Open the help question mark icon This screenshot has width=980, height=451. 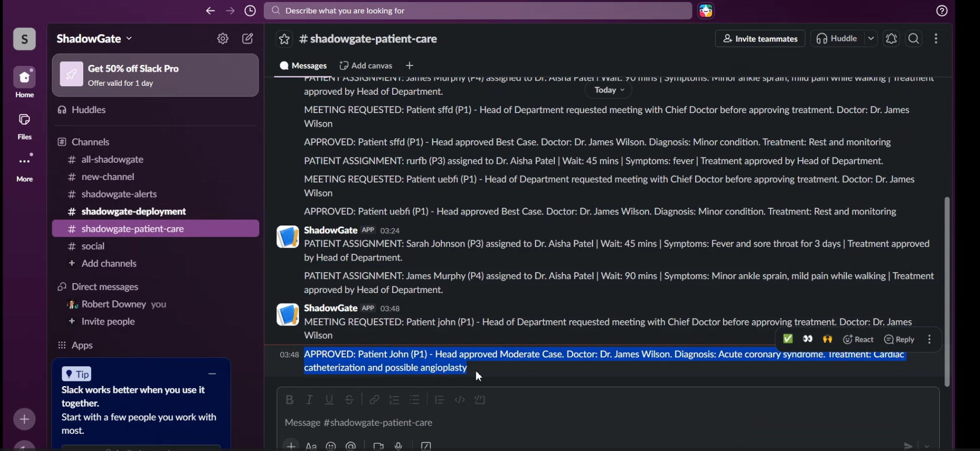pos(942,11)
